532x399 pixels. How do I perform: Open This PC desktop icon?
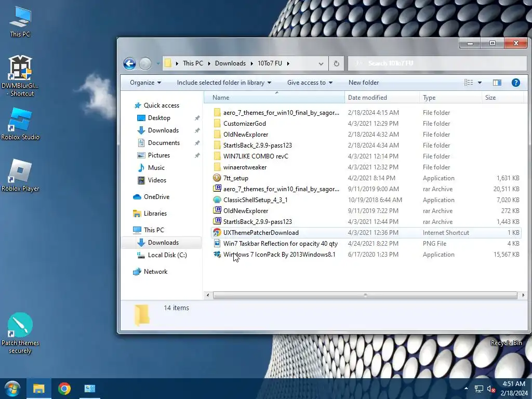20,21
